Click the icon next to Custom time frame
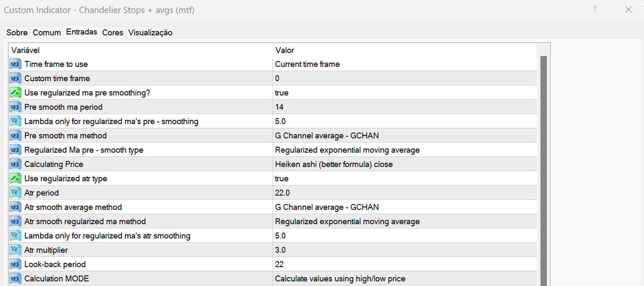The width and height of the screenshot is (644, 286). (x=16, y=79)
